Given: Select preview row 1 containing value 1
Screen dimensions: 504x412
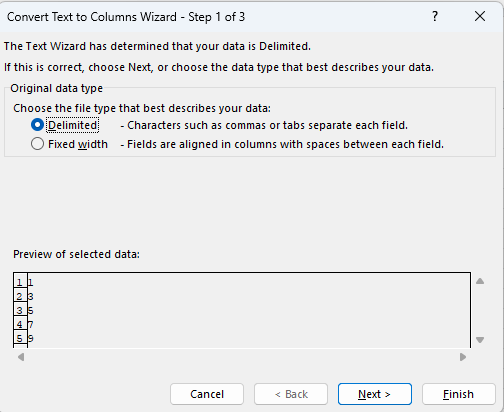Looking at the screenshot, I should click(242, 282).
